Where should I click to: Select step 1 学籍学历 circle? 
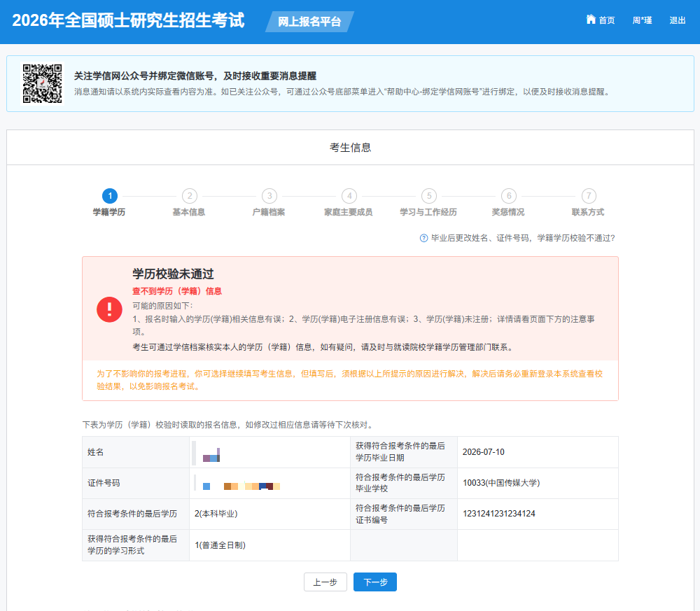(x=109, y=196)
